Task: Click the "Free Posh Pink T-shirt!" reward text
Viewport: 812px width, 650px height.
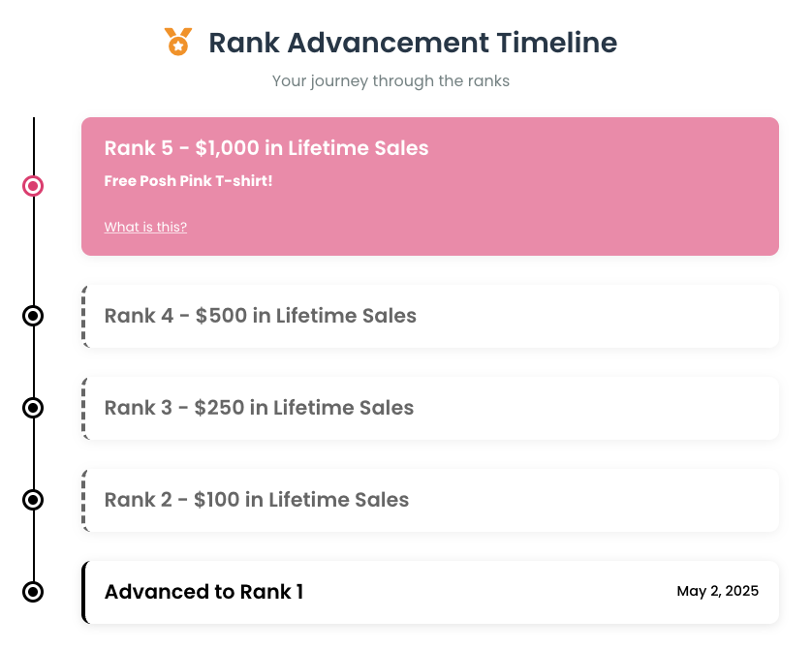Action: click(188, 181)
